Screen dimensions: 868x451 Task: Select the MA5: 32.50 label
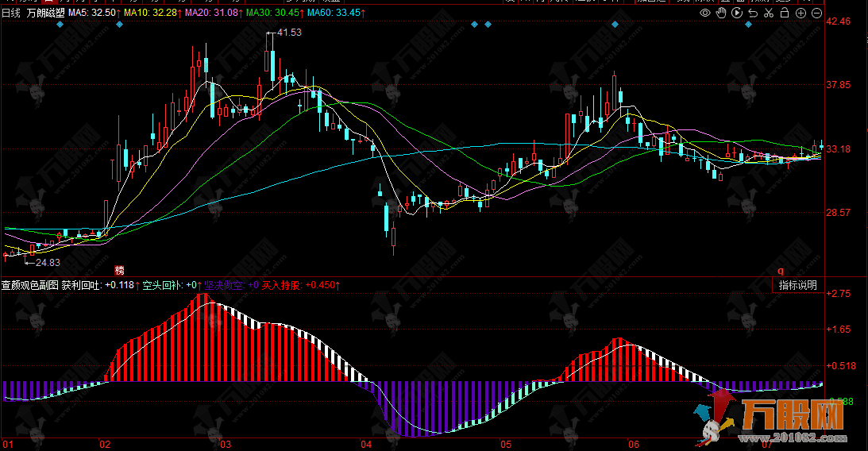(92, 13)
